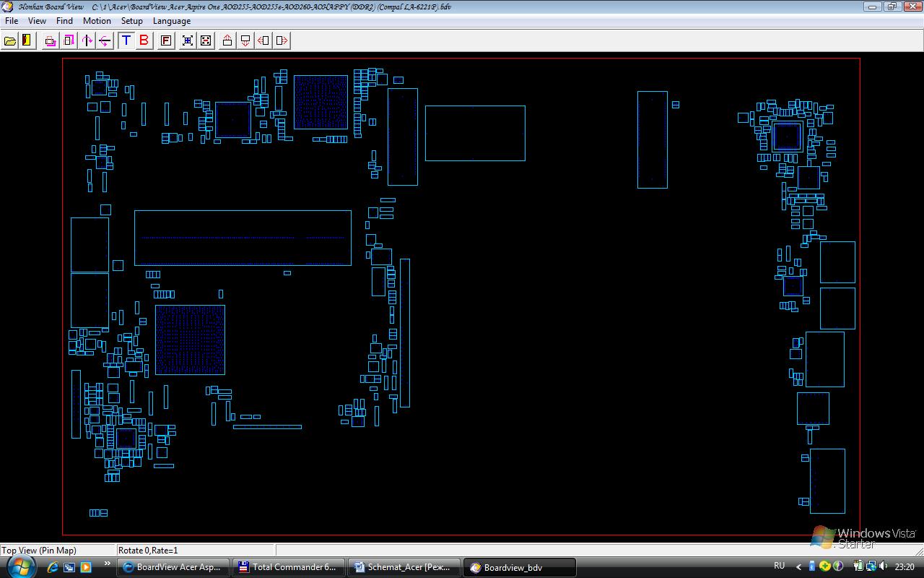Click the move board left arrow icon
Screen dimensions: 924x578
coord(263,40)
